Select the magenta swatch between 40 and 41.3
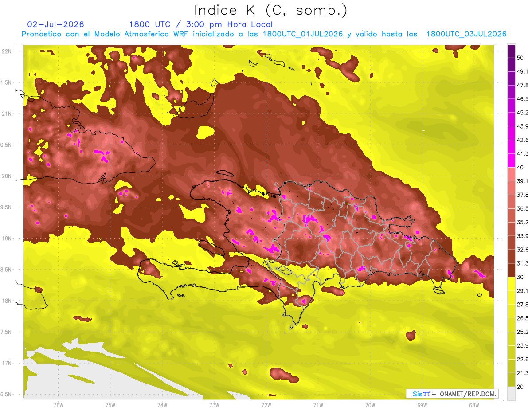Screen dimensions: 532x411 511,161
